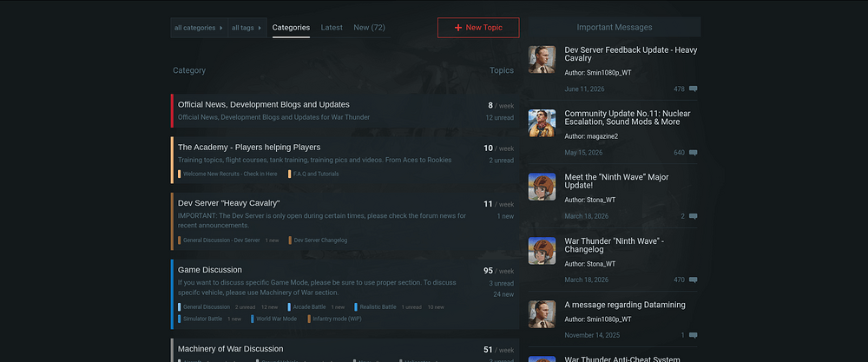Click the plus icon in New Topic
This screenshot has width=868, height=362.
(457, 28)
